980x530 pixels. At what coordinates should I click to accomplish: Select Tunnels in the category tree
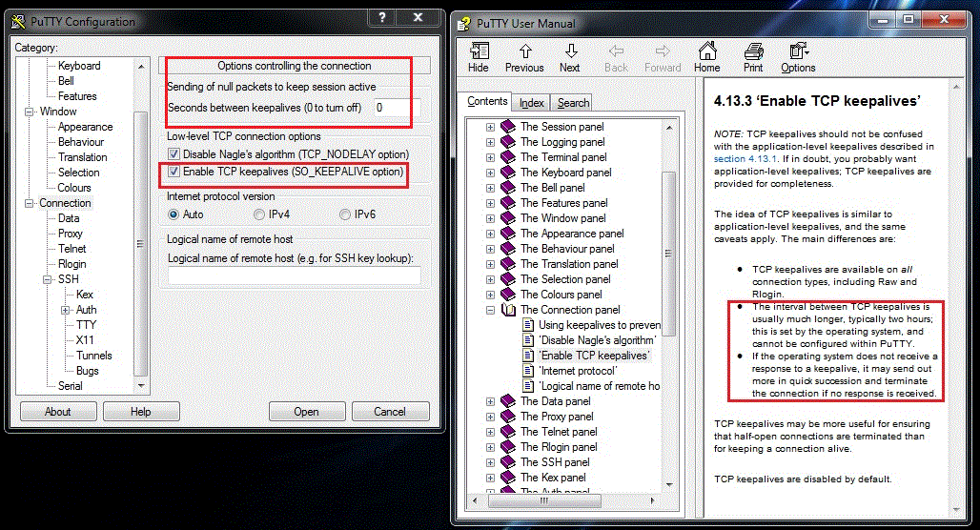click(93, 355)
